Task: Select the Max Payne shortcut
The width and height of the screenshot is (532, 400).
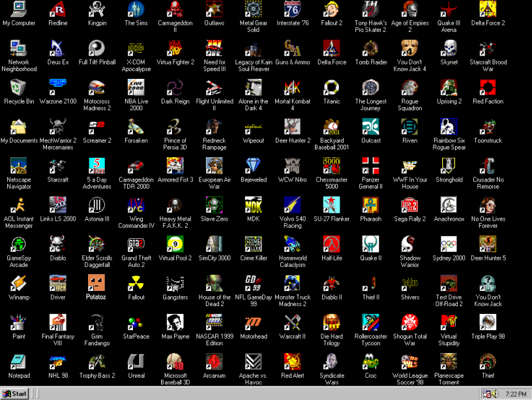Action: 175,322
